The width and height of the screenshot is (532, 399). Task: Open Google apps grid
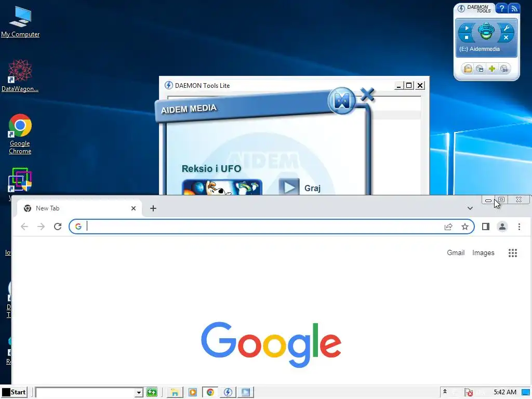coord(513,253)
